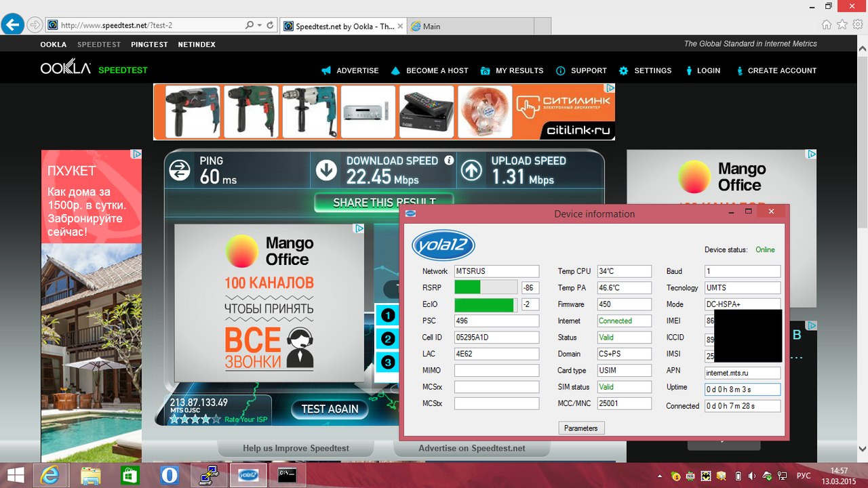Click the search magnifier in address bar
Image resolution: width=868 pixels, height=488 pixels.
point(249,26)
